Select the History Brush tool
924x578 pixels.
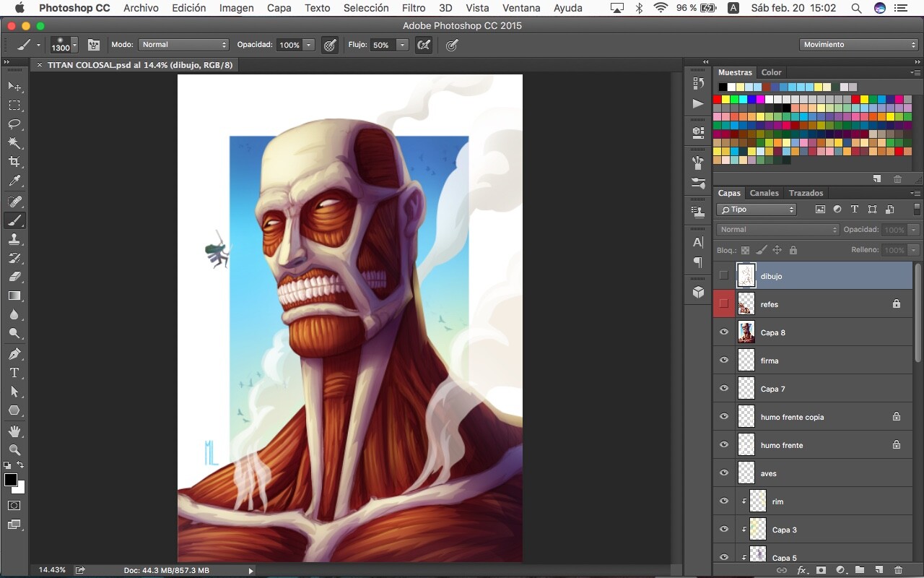coord(14,258)
